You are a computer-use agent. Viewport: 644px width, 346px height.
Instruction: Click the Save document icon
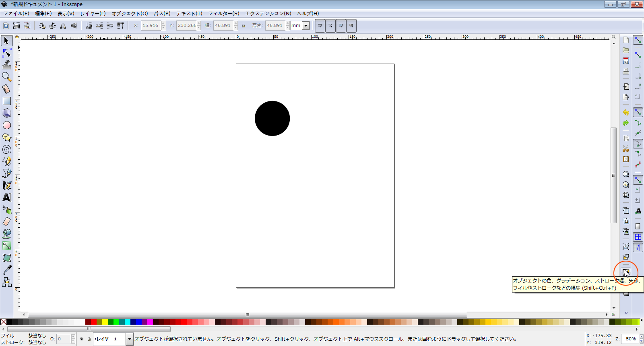(625, 61)
